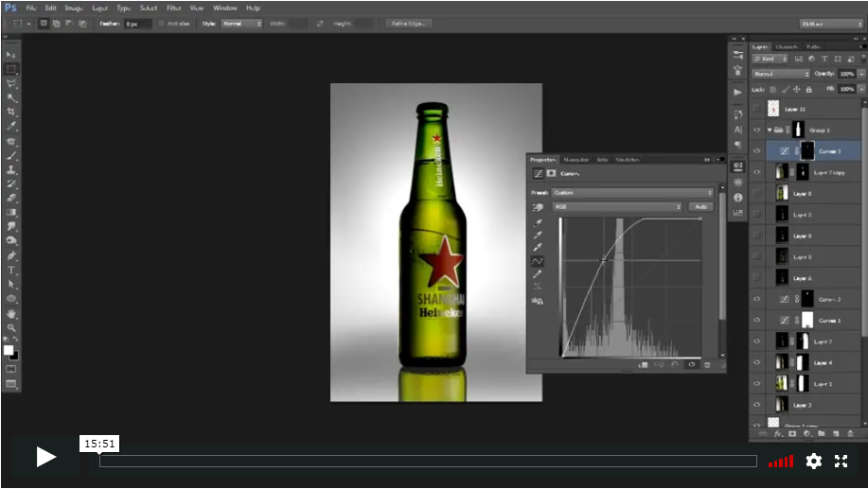This screenshot has height=489, width=868.
Task: Pick the white point eyedropper in Curves
Action: [x=538, y=247]
